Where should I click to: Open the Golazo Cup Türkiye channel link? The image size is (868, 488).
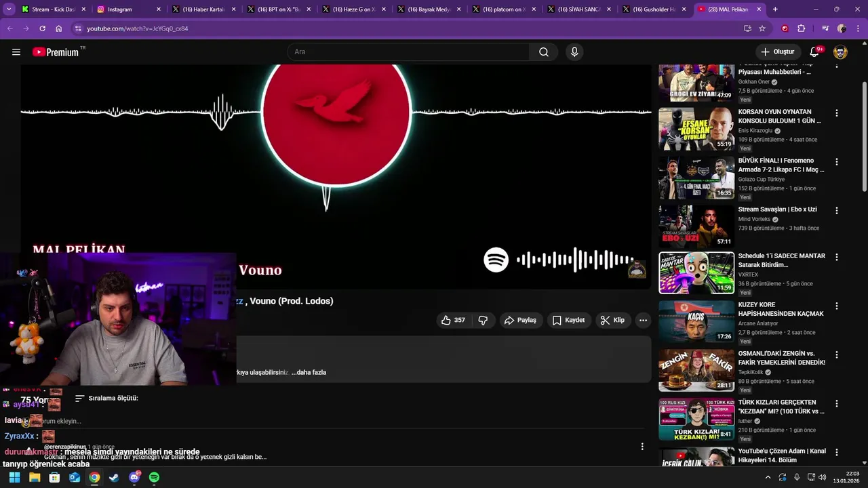pos(762,180)
